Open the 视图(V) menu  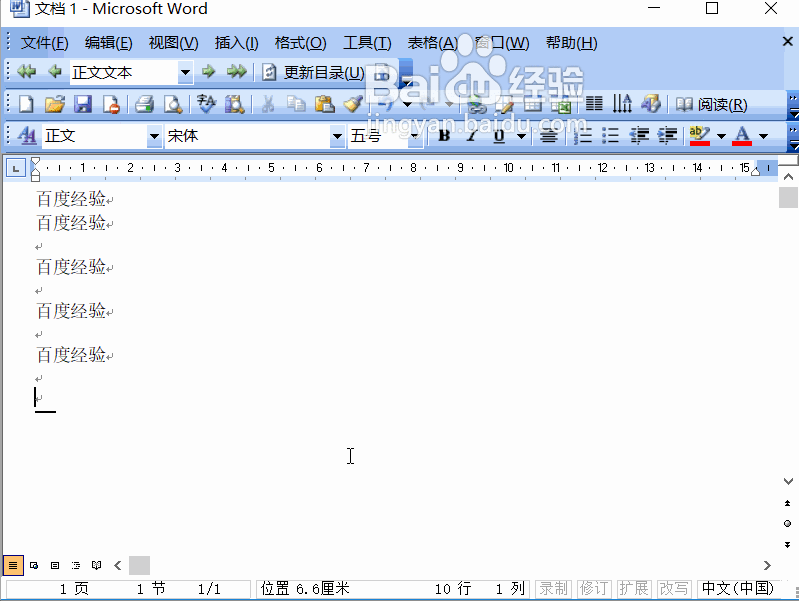(173, 43)
